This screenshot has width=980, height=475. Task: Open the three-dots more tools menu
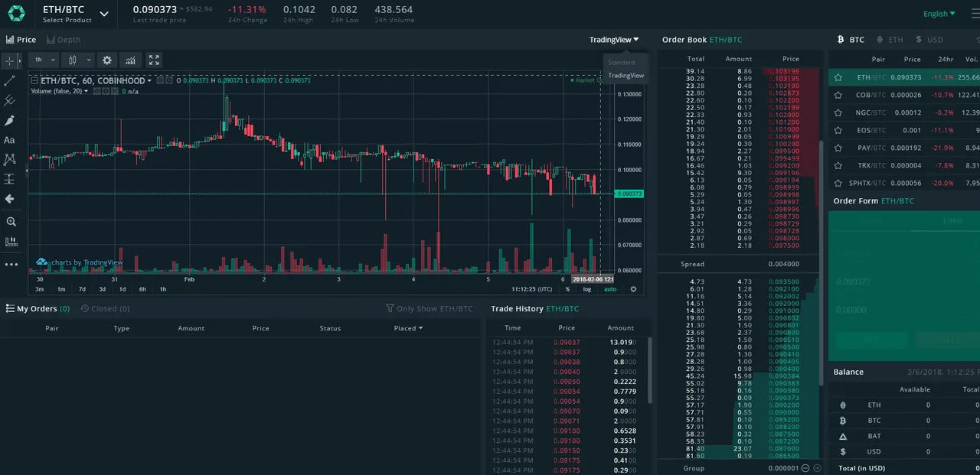click(10, 265)
